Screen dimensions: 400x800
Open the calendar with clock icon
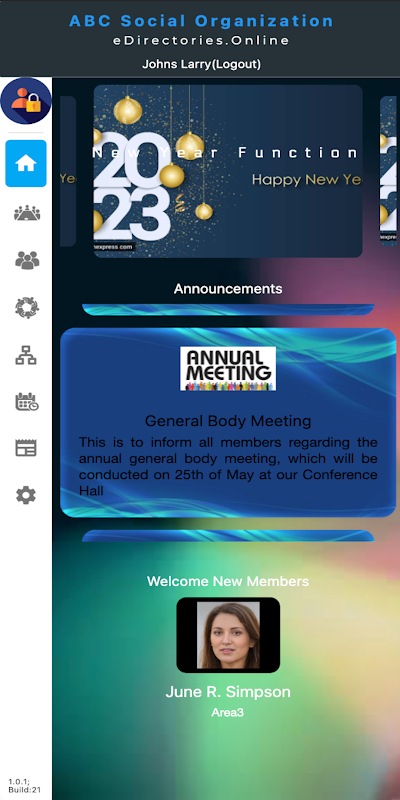pyautogui.click(x=26, y=402)
